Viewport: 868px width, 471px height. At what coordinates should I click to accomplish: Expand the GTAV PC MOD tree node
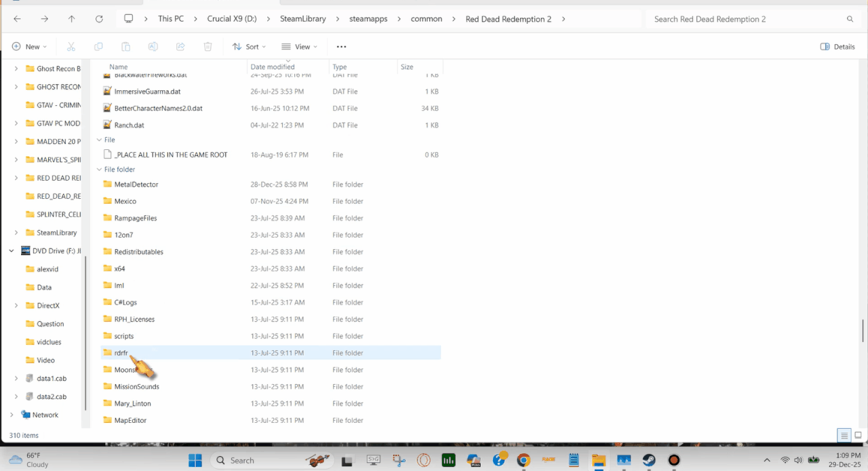16,124
